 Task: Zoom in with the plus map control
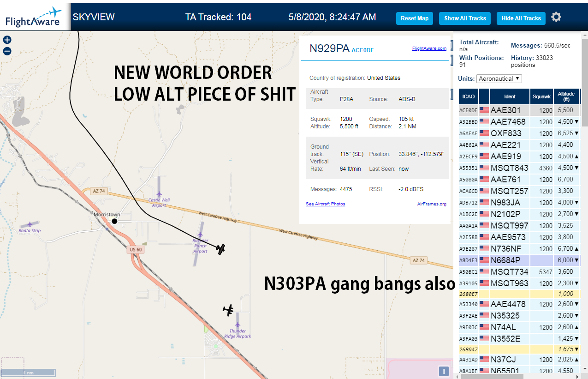point(7,40)
